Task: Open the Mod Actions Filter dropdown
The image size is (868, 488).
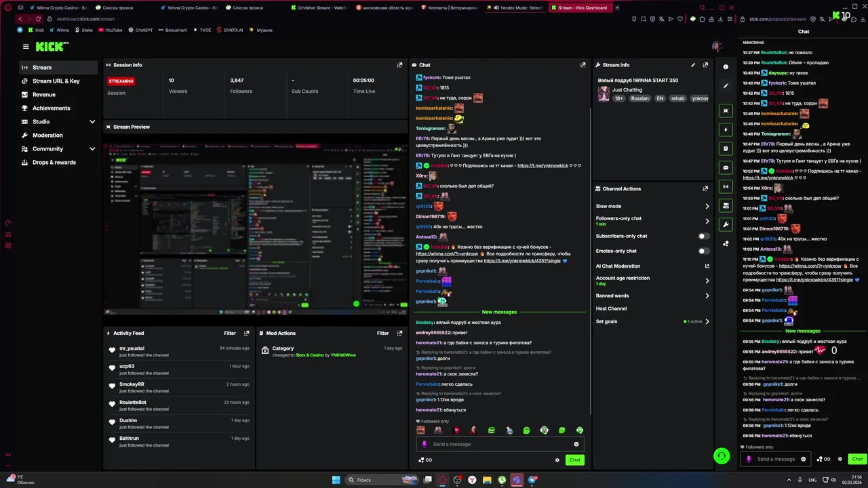Action: coord(383,333)
